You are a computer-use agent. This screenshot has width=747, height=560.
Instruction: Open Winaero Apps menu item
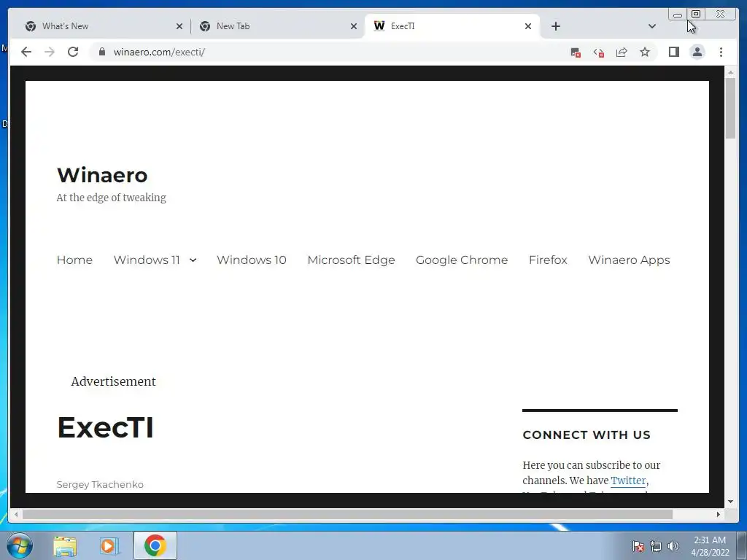(629, 260)
